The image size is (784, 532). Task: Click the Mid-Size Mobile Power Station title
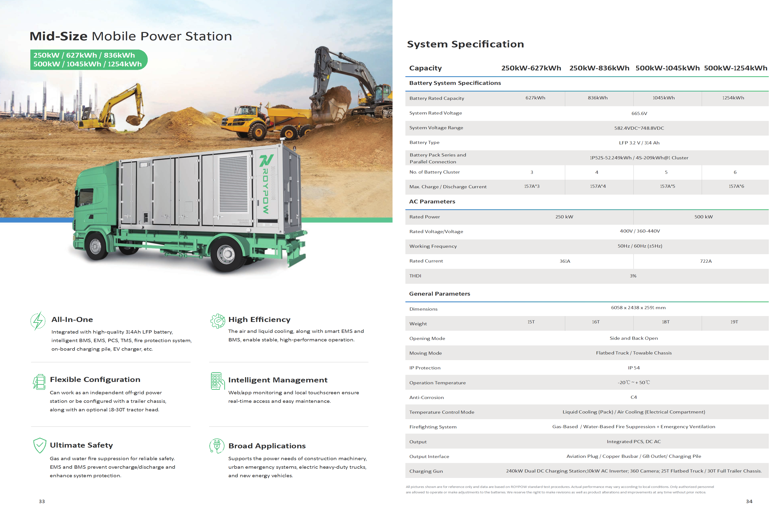(x=131, y=36)
